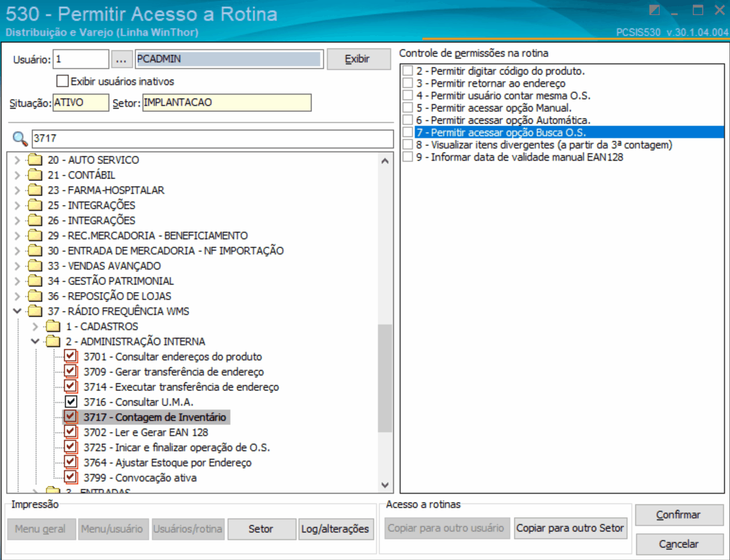The width and height of the screenshot is (730, 560).
Task: Click the Situação field ATIVO
Action: 81,103
